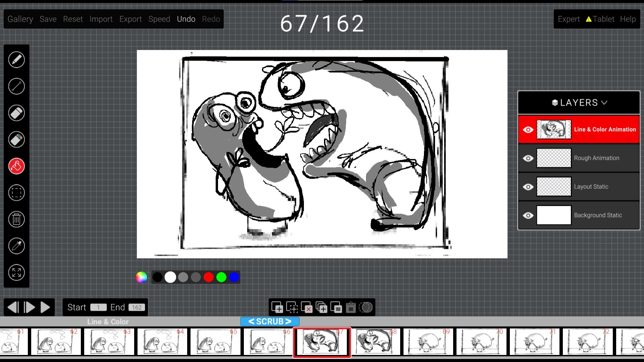The height and width of the screenshot is (362, 644).
Task: Open the Gallery menu
Action: click(20, 19)
